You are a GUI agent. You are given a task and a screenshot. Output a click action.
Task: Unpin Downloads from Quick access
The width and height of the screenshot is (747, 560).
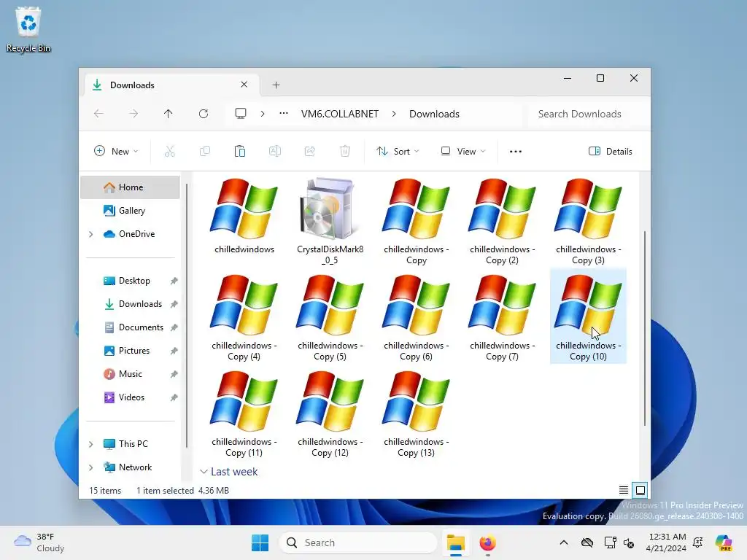coord(174,304)
